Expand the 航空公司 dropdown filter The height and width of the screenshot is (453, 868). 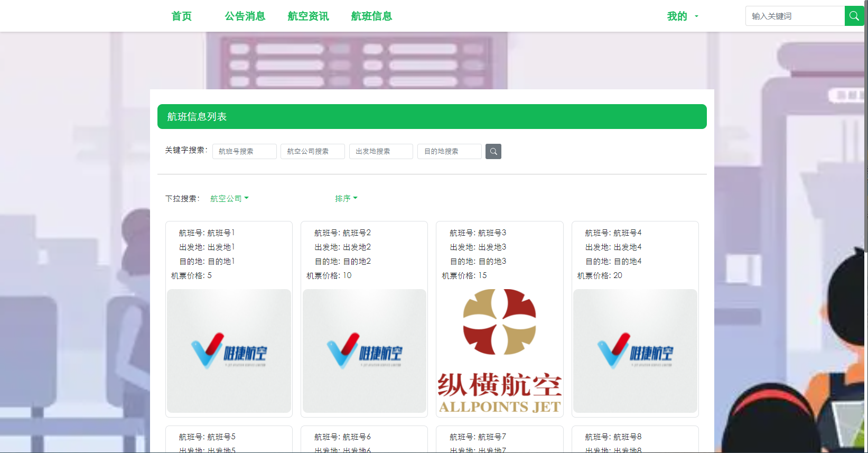pyautogui.click(x=229, y=199)
